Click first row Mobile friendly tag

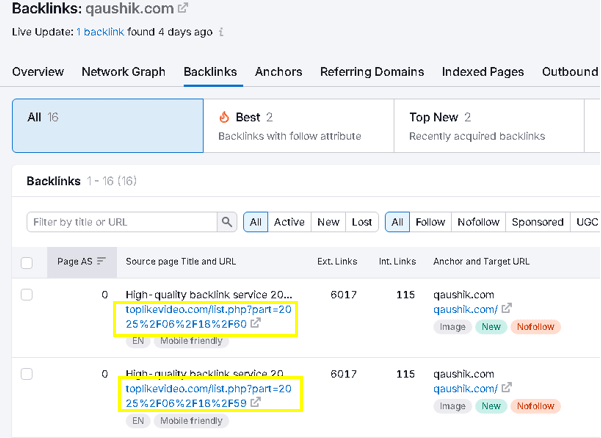(x=191, y=341)
